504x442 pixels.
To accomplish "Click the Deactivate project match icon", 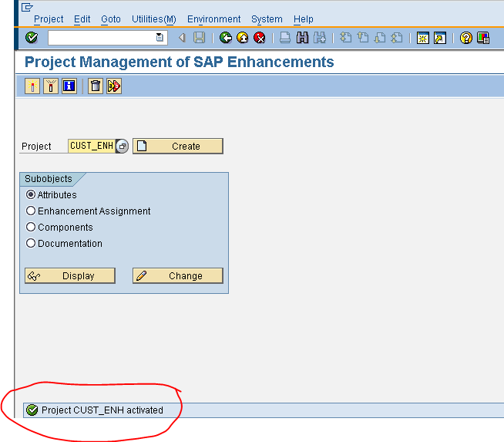I will point(51,86).
